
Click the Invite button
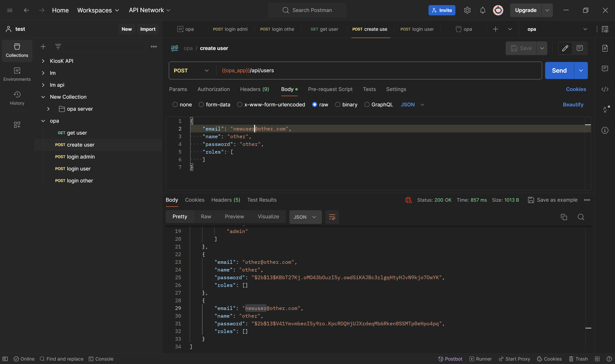click(442, 10)
